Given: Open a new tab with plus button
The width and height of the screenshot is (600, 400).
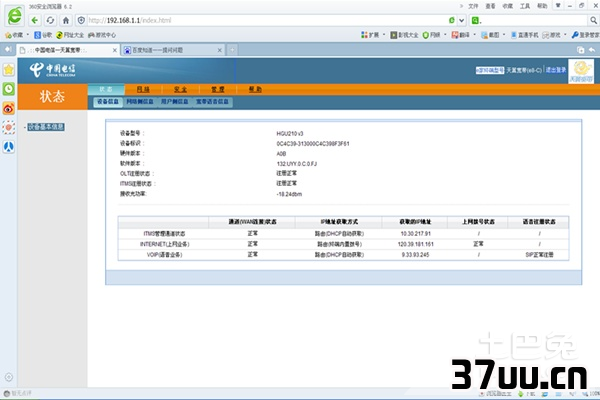Looking at the screenshot, I should pyautogui.click(x=232, y=50).
